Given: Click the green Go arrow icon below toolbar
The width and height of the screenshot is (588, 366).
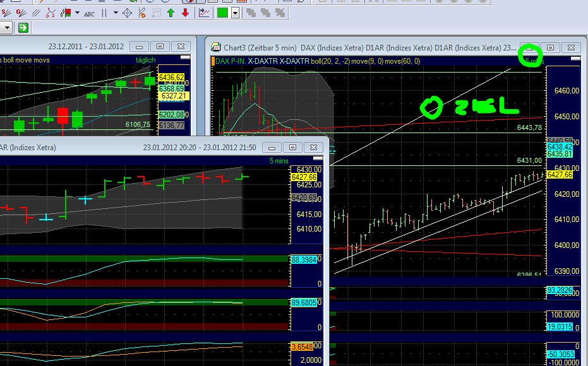Looking at the screenshot, I should pyautogui.click(x=23, y=27).
